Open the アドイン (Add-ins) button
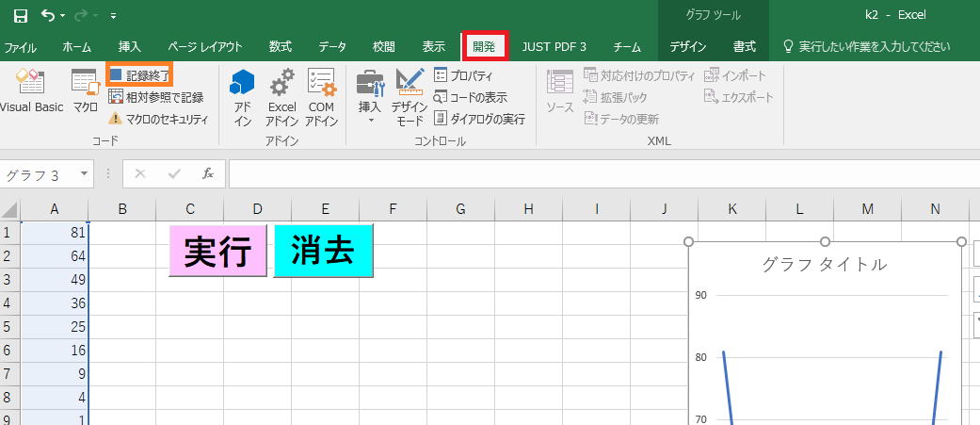The image size is (980, 425). pos(243,97)
